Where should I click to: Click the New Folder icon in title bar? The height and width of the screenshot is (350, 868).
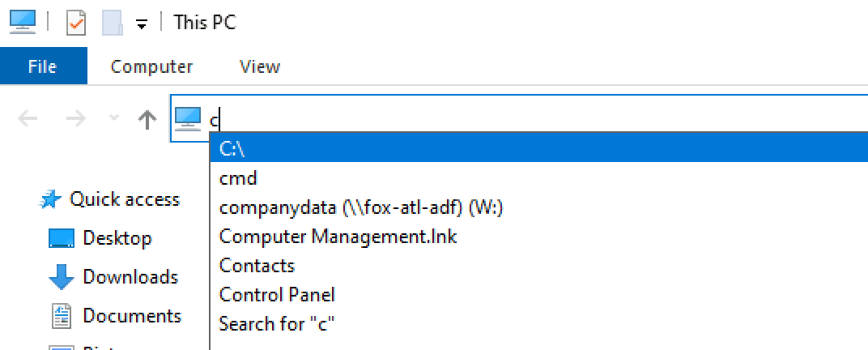pos(113,23)
